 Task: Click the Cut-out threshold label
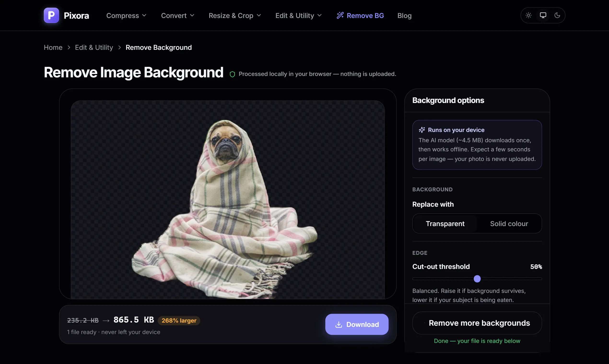(x=441, y=266)
